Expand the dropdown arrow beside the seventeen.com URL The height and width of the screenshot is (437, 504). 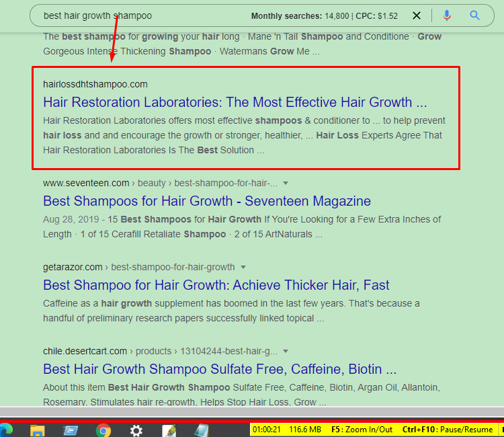tap(286, 184)
